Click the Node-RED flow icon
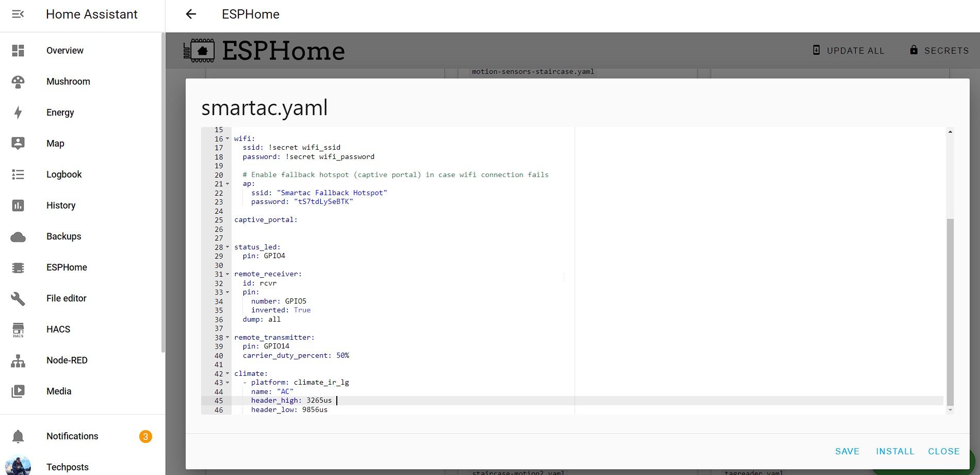The width and height of the screenshot is (980, 475). 18,360
